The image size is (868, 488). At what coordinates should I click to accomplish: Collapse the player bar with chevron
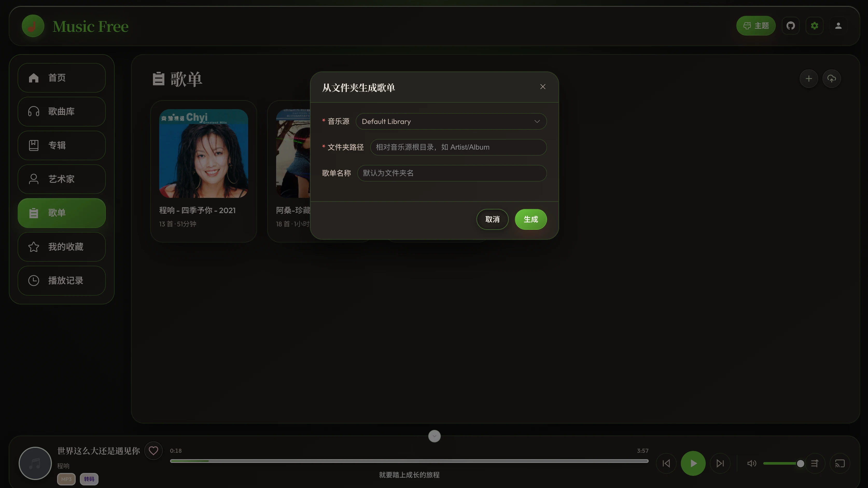click(x=434, y=436)
